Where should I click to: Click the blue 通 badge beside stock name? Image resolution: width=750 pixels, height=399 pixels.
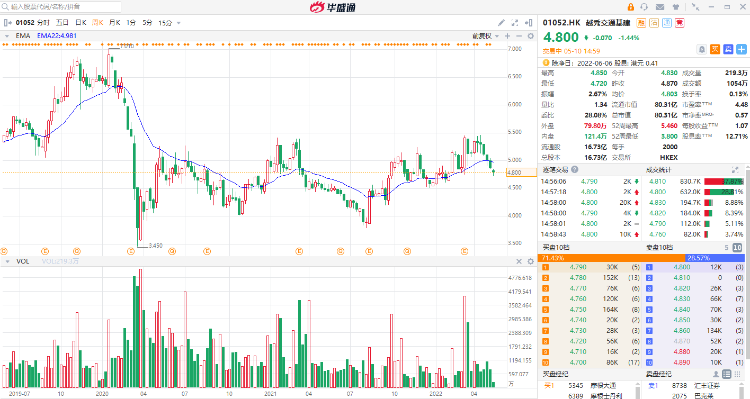coord(667,22)
